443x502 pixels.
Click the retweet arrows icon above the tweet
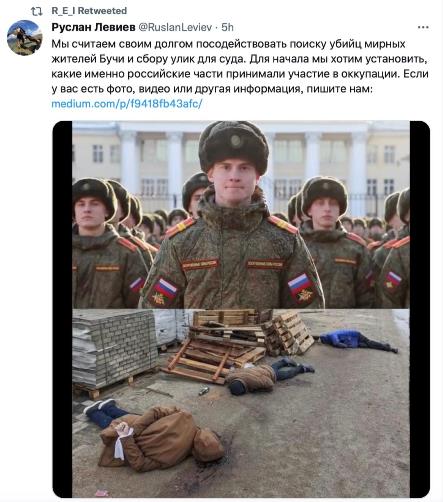pos(36,12)
